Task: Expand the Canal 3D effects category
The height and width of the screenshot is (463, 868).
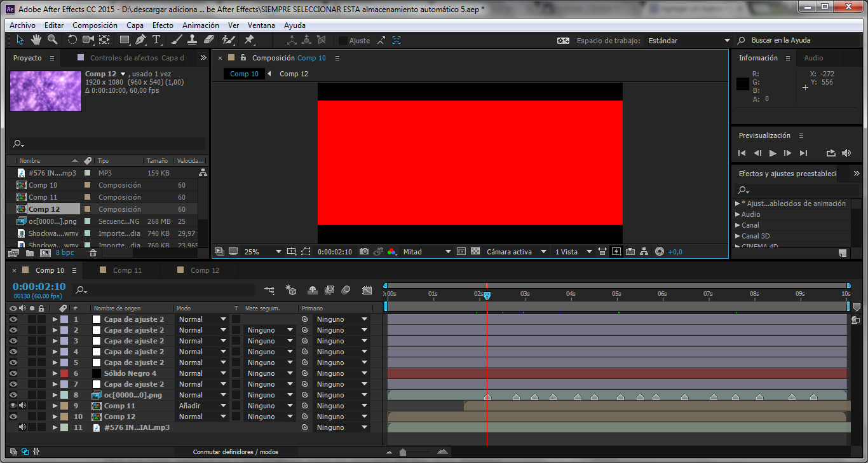Action: (738, 236)
